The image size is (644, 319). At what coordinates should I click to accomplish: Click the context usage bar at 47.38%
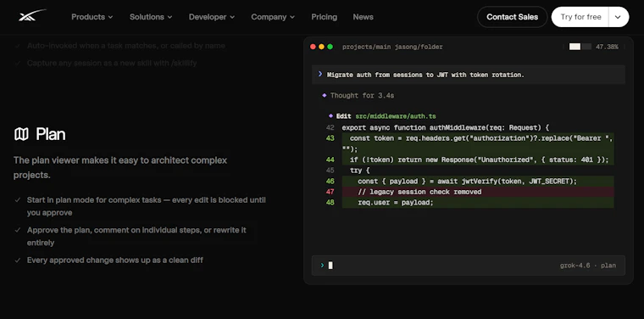(x=580, y=47)
